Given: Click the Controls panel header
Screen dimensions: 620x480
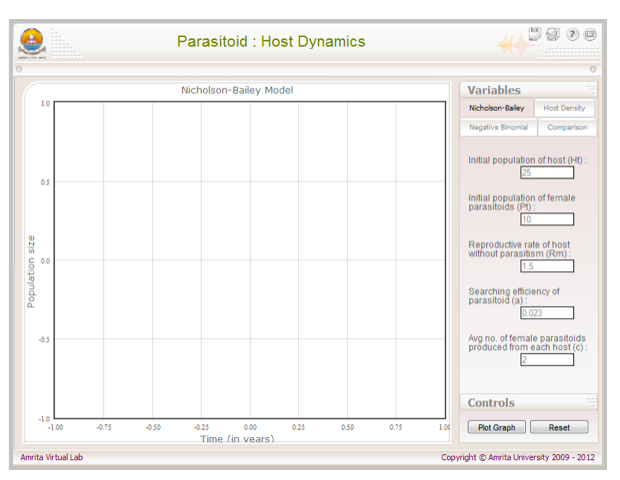Looking at the screenshot, I should [x=529, y=403].
